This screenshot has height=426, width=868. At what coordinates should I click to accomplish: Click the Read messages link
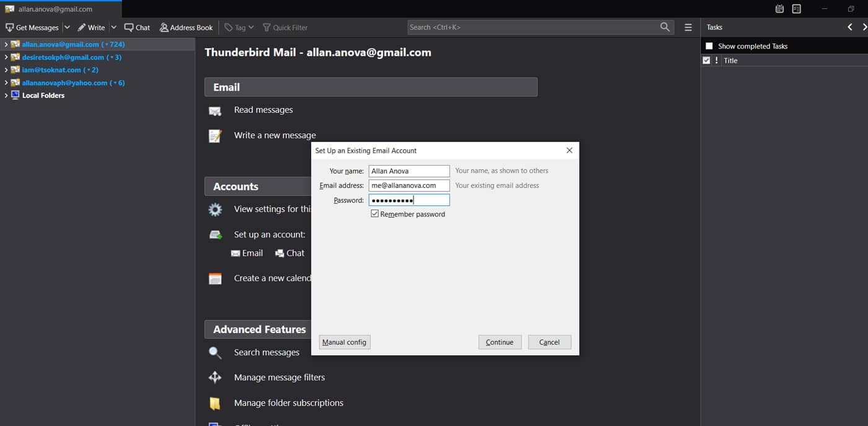click(263, 110)
